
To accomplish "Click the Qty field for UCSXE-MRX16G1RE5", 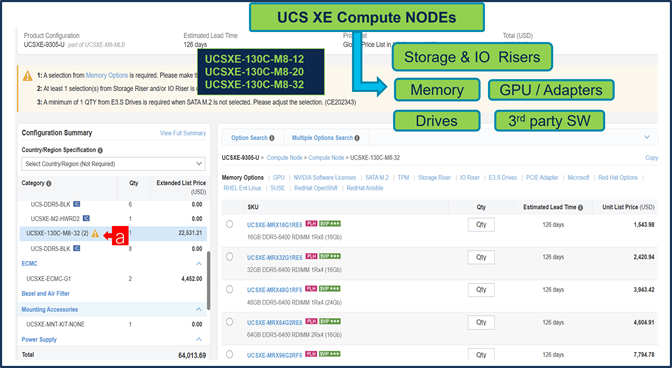I will (481, 224).
